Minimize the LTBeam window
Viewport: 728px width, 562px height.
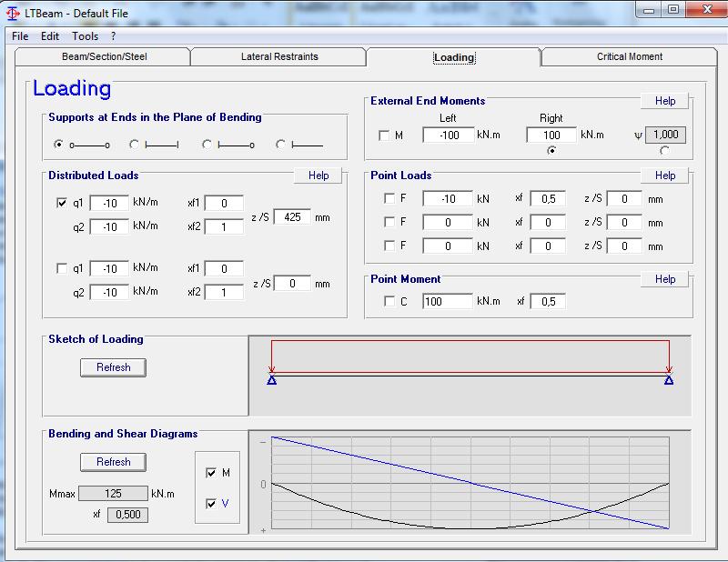coord(649,10)
